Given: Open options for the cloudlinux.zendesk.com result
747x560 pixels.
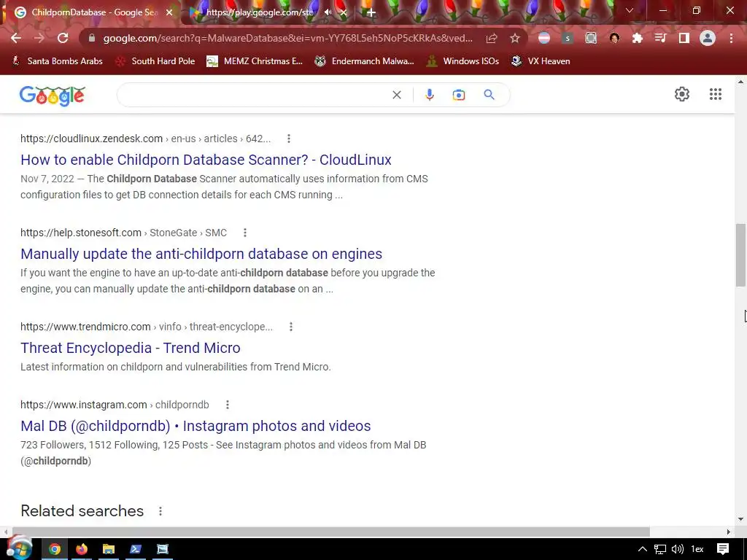Looking at the screenshot, I should point(289,139).
